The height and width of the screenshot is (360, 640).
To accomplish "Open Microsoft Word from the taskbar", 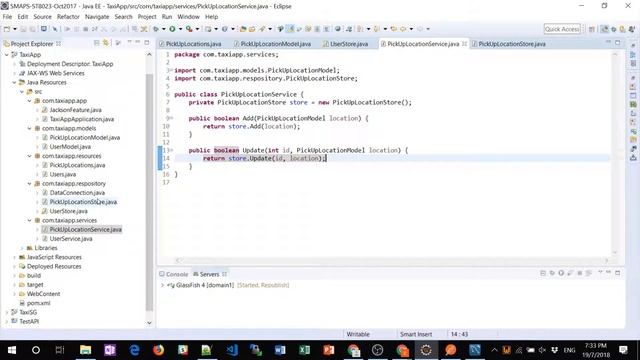I will (280, 350).
